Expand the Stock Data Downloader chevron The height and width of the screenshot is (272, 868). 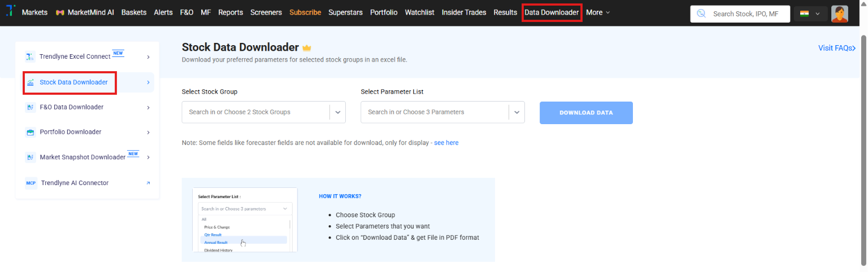148,82
